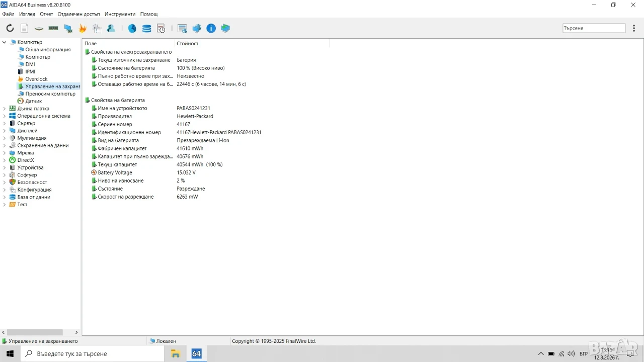Viewport: 644px width, 362px height.
Task: Open the Файл menu
Action: coord(8,14)
